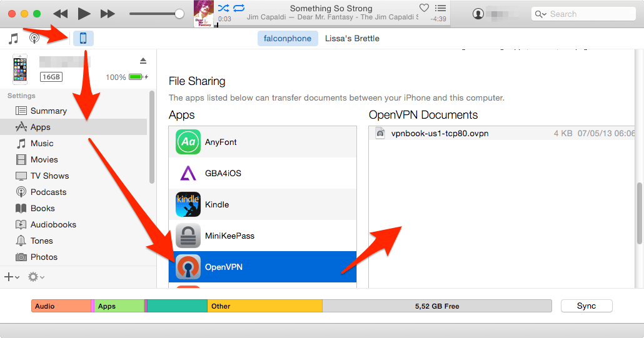Select MiniKeePass in the Apps list

coord(263,236)
